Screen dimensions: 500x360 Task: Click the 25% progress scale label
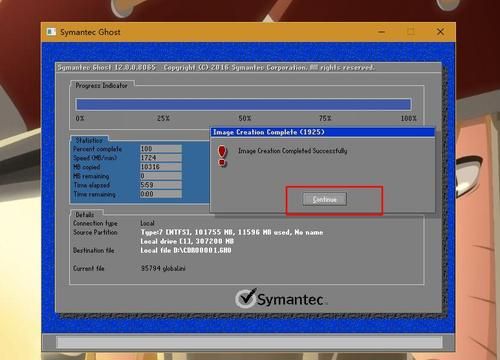[163, 118]
